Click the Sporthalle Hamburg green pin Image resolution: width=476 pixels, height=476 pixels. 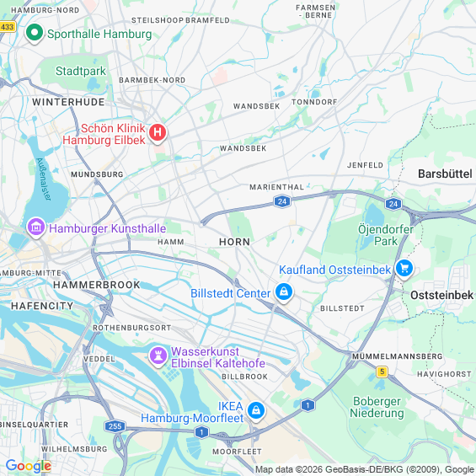35,33
